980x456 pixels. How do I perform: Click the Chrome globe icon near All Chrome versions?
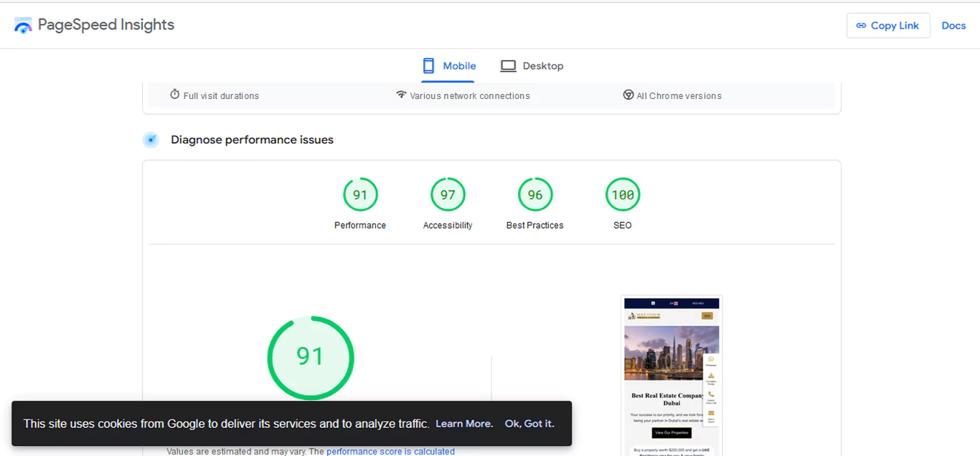628,94
